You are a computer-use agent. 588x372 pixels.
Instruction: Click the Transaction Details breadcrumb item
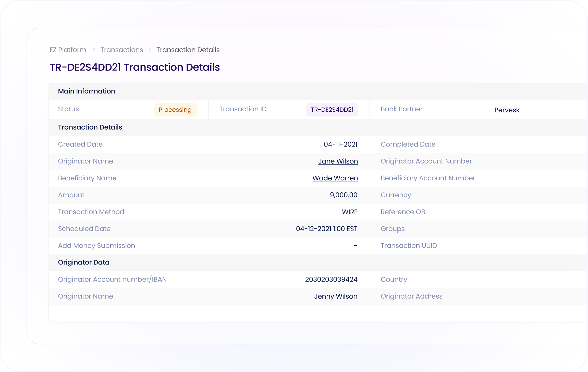188,50
